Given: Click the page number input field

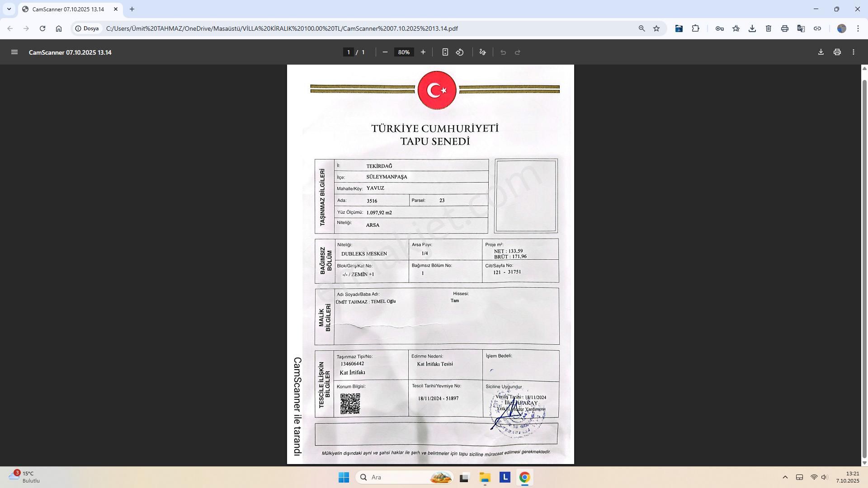Looking at the screenshot, I should coord(348,52).
